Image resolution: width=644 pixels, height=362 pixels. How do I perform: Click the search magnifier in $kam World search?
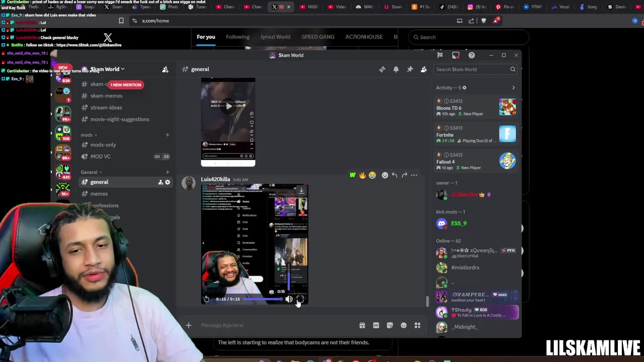tap(513, 69)
